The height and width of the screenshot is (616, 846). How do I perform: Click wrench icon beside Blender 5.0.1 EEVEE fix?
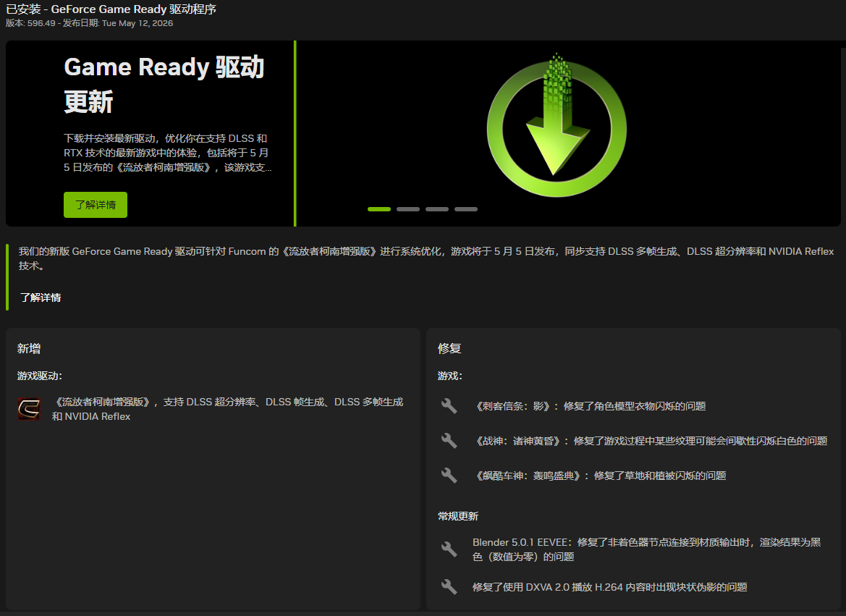pos(449,549)
